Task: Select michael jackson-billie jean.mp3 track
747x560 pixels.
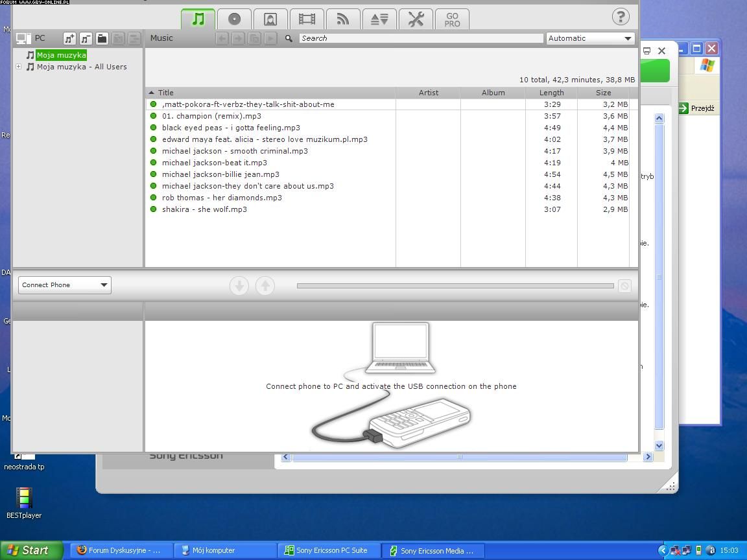Action: tap(220, 174)
